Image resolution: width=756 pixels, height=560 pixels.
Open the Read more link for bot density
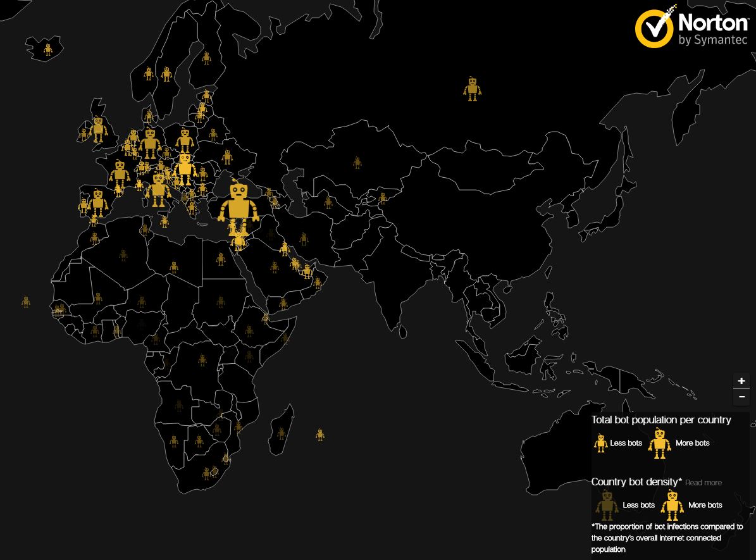click(x=703, y=483)
